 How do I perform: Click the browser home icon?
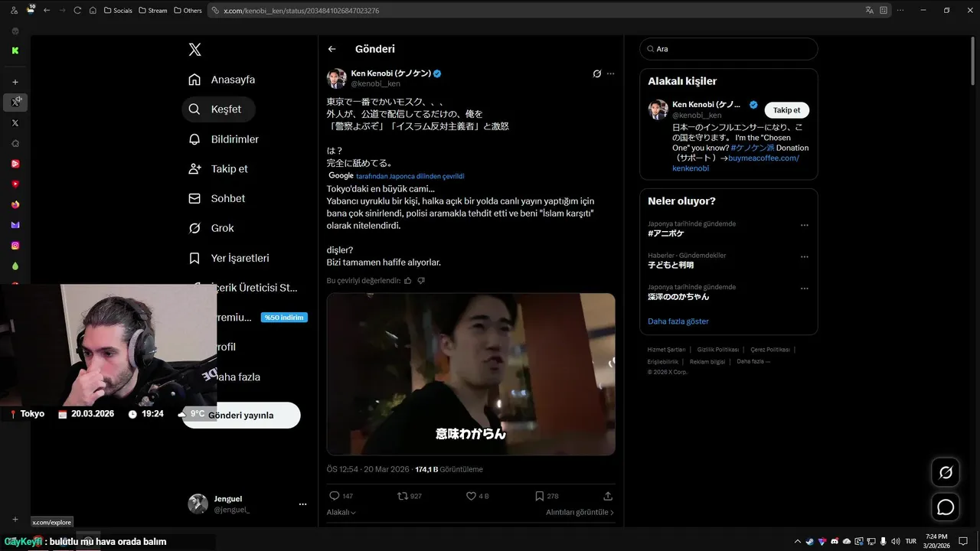pyautogui.click(x=93, y=11)
